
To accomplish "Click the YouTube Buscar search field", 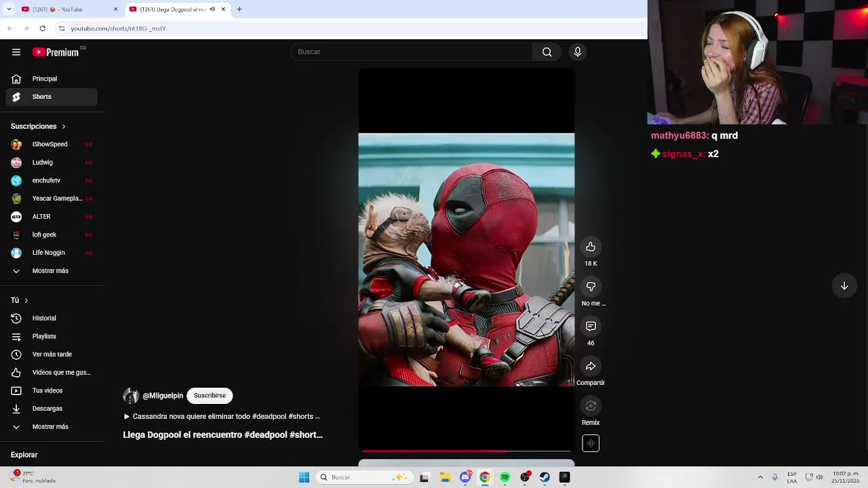I will (412, 52).
